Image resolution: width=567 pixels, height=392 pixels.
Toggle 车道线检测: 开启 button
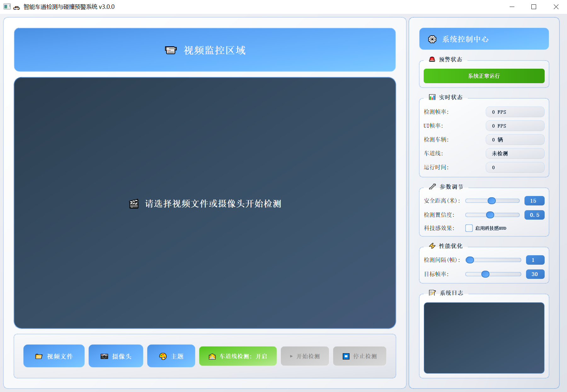pyautogui.click(x=238, y=356)
